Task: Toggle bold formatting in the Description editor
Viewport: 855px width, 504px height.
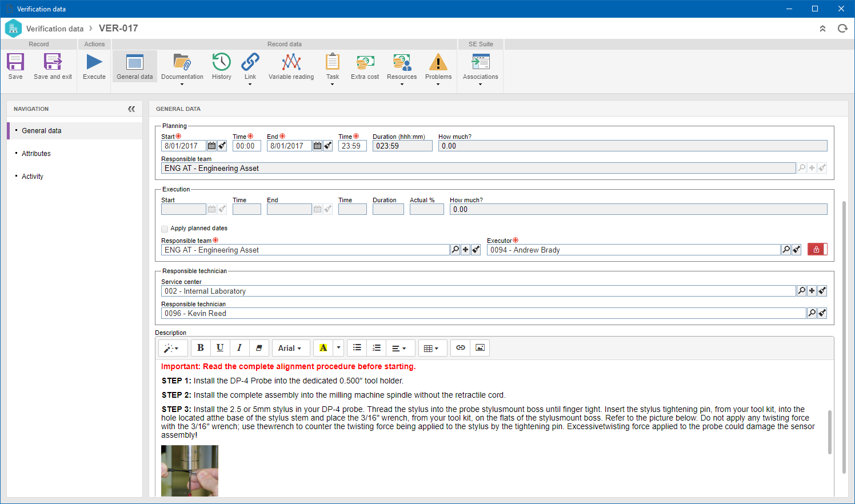Action: (x=201, y=348)
